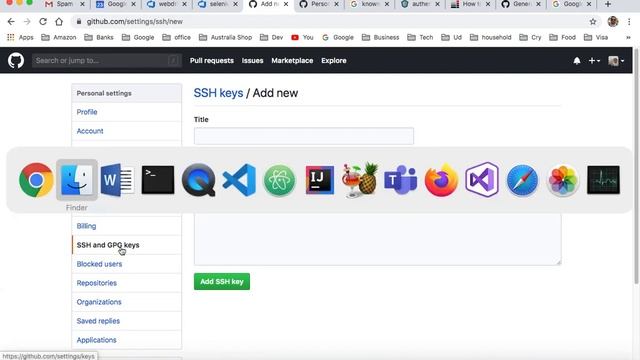Viewport: 640px width, 360px height.
Task: Select the Atom editor icon
Action: click(279, 180)
